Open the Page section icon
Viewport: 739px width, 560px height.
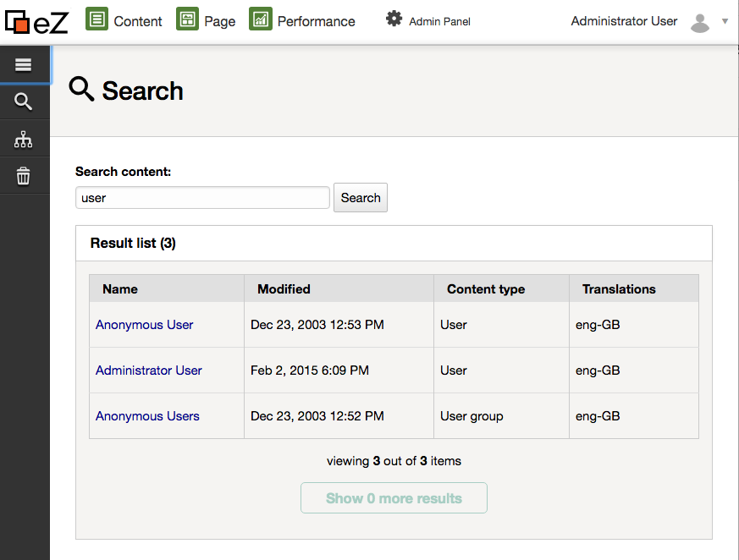[x=187, y=19]
